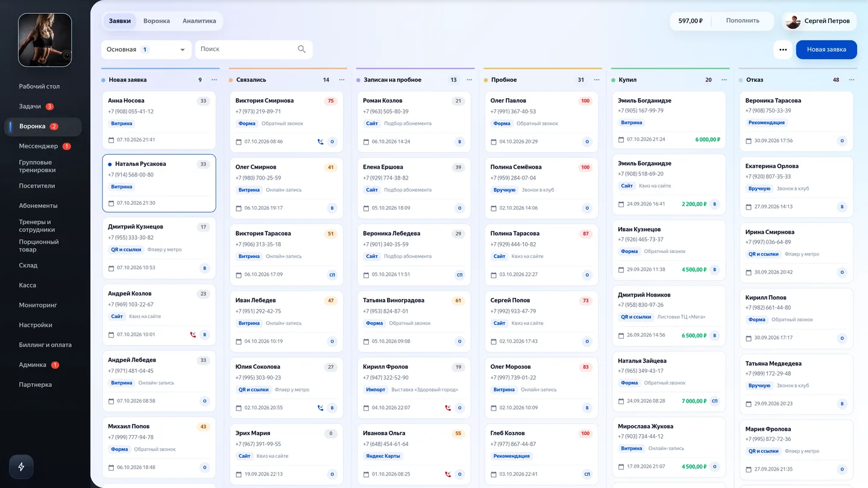The height and width of the screenshot is (488, 868).
Task: Click red missed-call icon on Андрей Козлов card
Action: tap(193, 335)
